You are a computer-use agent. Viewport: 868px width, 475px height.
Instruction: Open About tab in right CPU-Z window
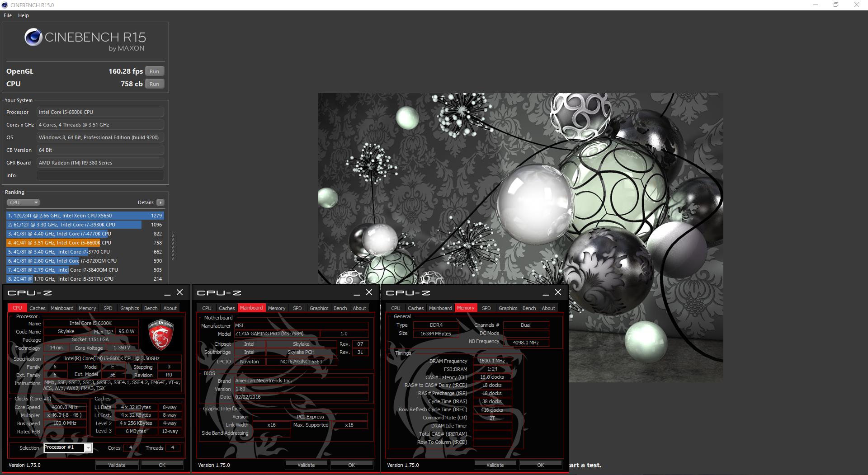(x=548, y=308)
